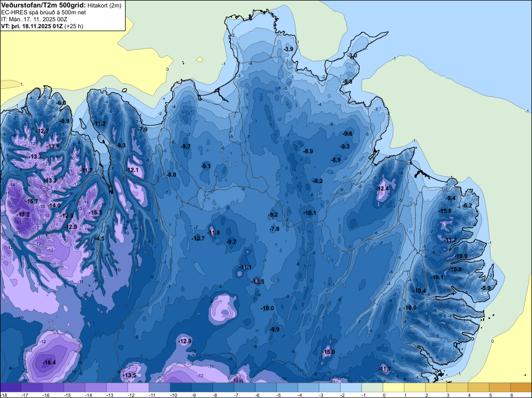This screenshot has height=398, width=532.
Task: Select the -8.0 temperature reading
Action: 171,175
